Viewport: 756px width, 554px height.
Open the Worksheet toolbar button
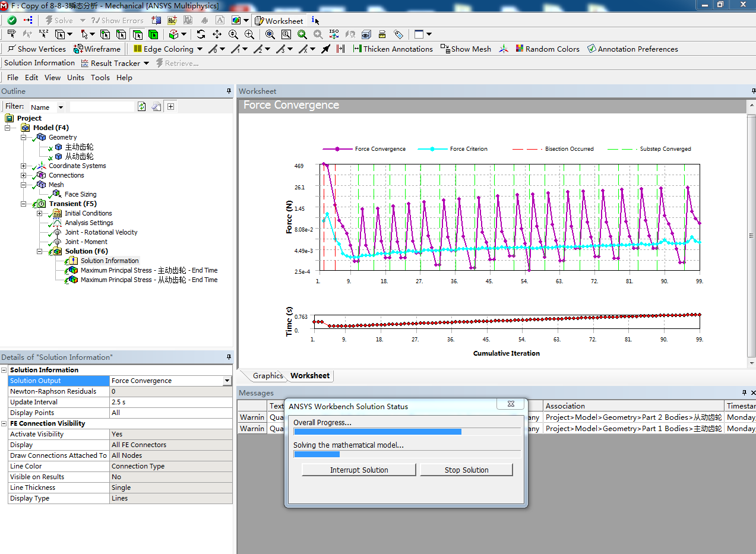click(x=279, y=21)
